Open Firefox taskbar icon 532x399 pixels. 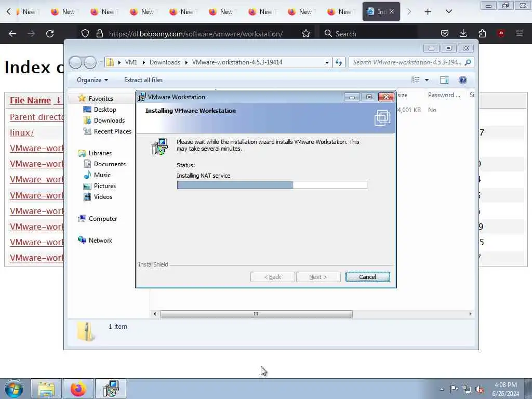78,389
